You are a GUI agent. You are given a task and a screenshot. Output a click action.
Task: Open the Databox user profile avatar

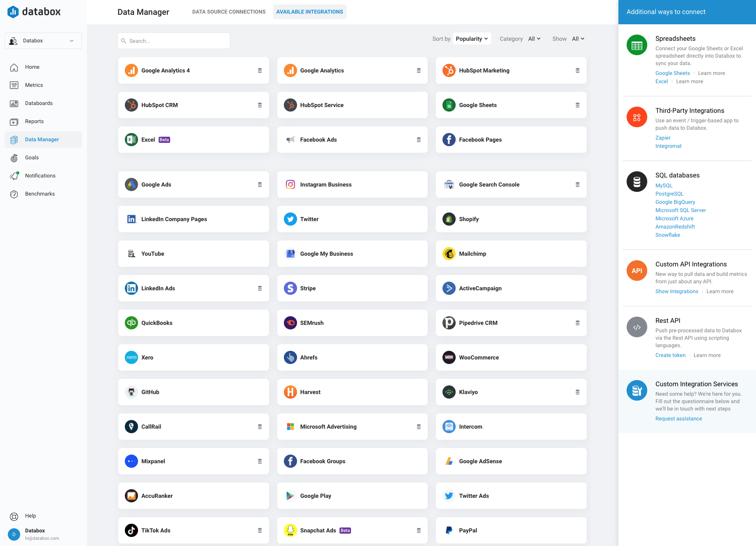(x=14, y=534)
